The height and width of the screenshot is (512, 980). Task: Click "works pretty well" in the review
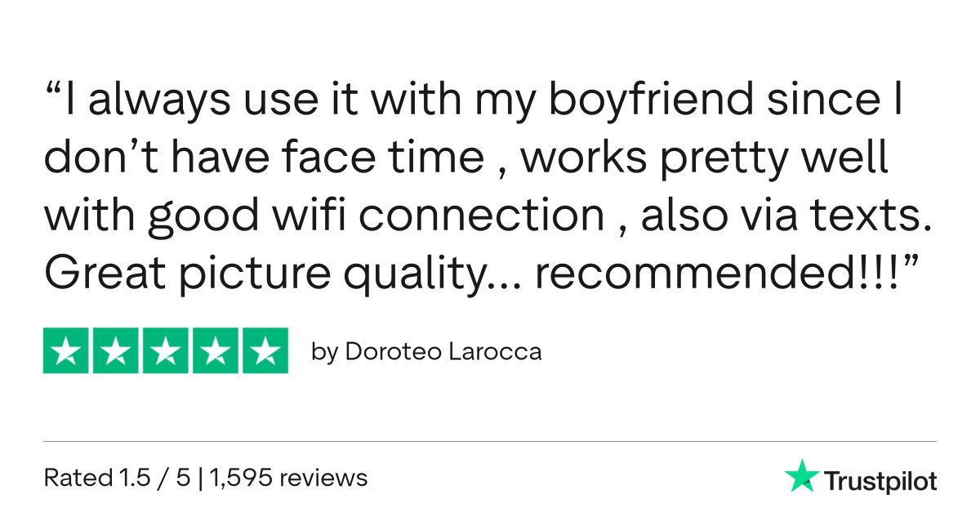[x=704, y=158]
